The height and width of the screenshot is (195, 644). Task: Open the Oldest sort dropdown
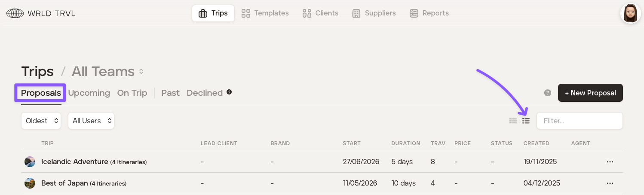click(x=41, y=121)
